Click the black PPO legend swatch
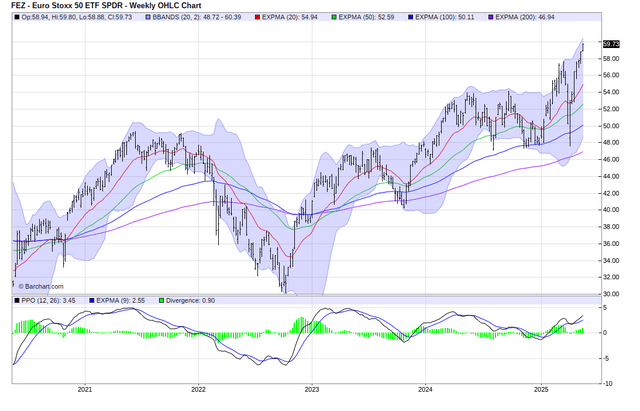The height and width of the screenshot is (411, 640). coord(17,300)
